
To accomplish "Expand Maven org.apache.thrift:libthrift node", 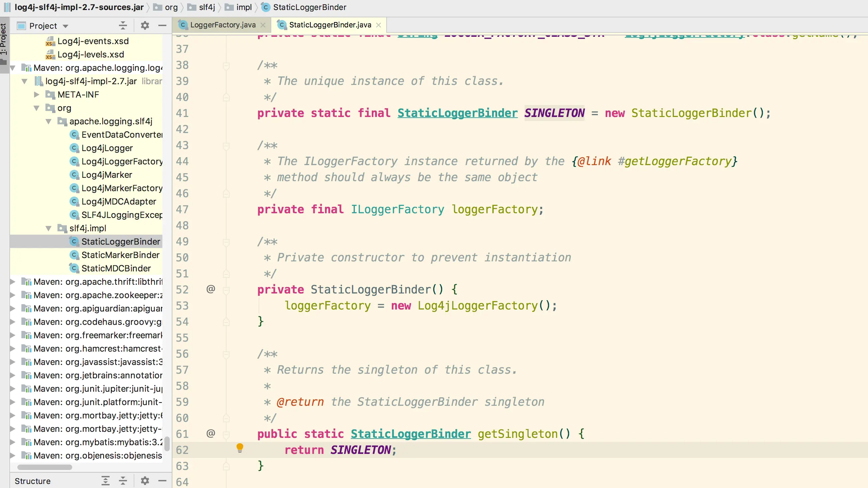I will tap(12, 282).
